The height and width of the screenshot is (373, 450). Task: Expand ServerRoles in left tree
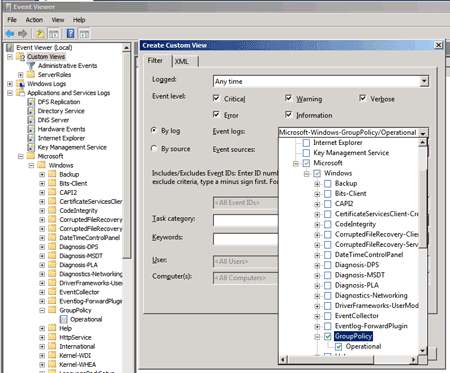click(21, 75)
